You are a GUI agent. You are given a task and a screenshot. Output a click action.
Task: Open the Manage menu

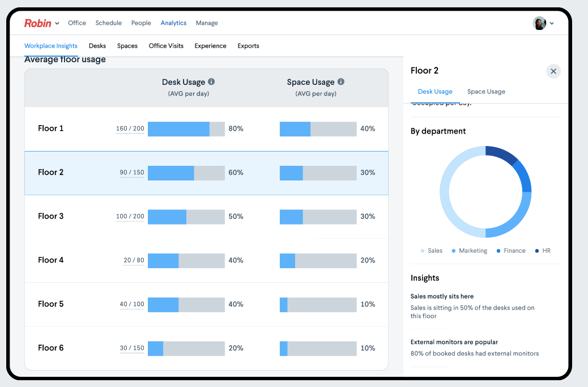(x=207, y=23)
